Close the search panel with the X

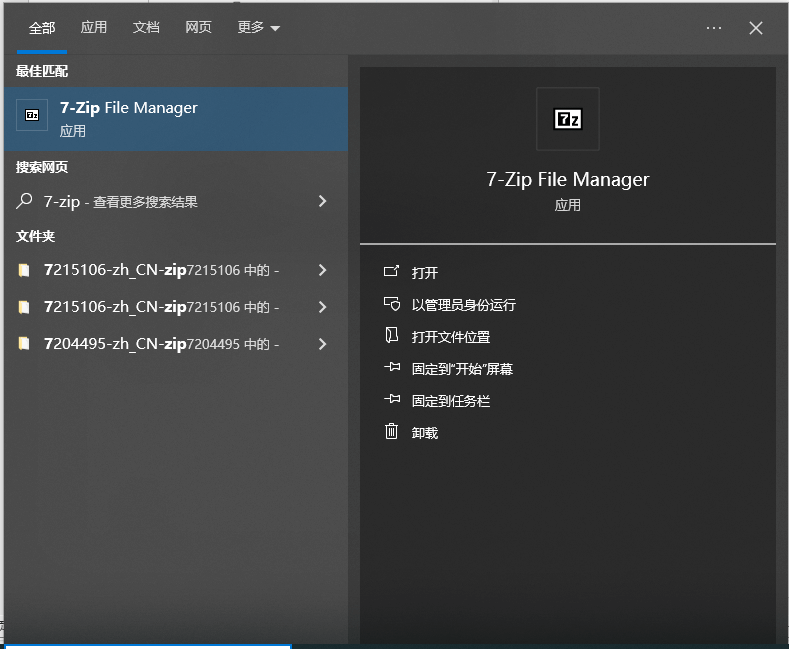pos(756,28)
